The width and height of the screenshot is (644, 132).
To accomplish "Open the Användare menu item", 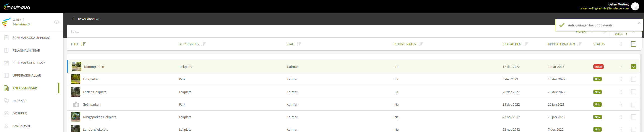I will coord(22,126).
